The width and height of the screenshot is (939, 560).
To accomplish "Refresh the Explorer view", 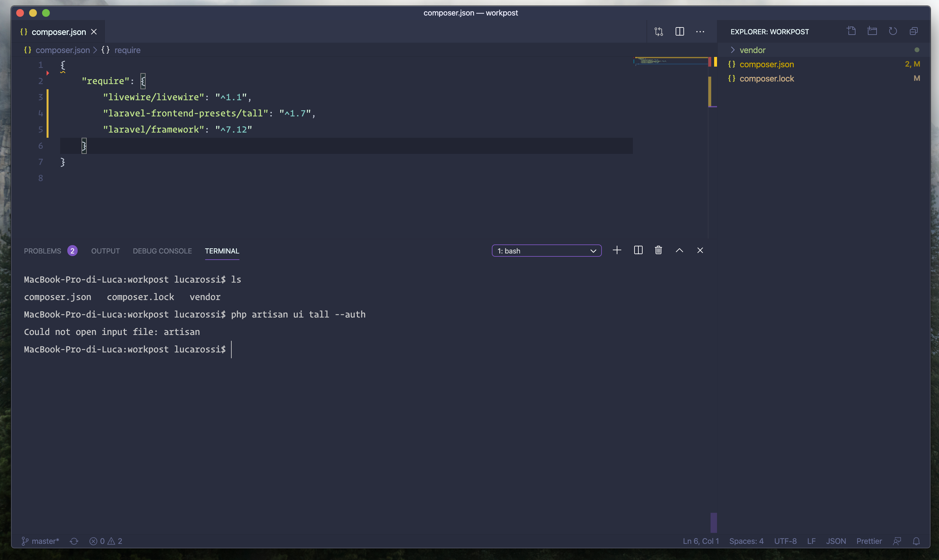I will point(893,31).
